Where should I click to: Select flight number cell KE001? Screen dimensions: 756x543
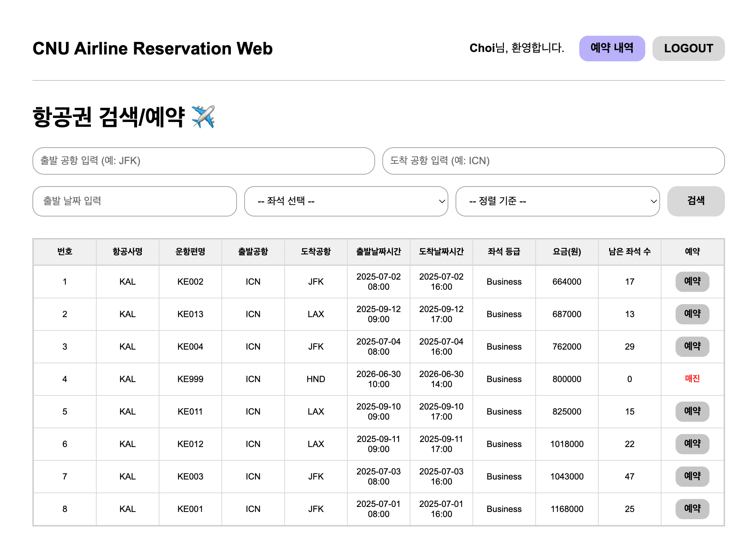190,509
